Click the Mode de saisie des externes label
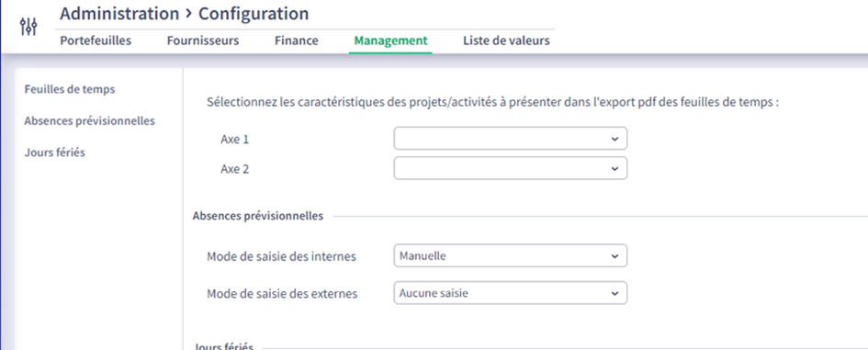The height and width of the screenshot is (350, 868). click(282, 294)
